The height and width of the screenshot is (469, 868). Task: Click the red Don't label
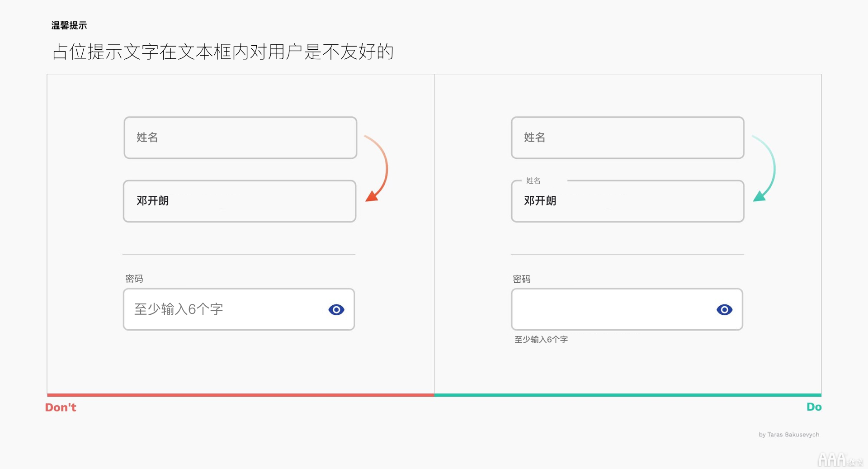[x=61, y=407]
